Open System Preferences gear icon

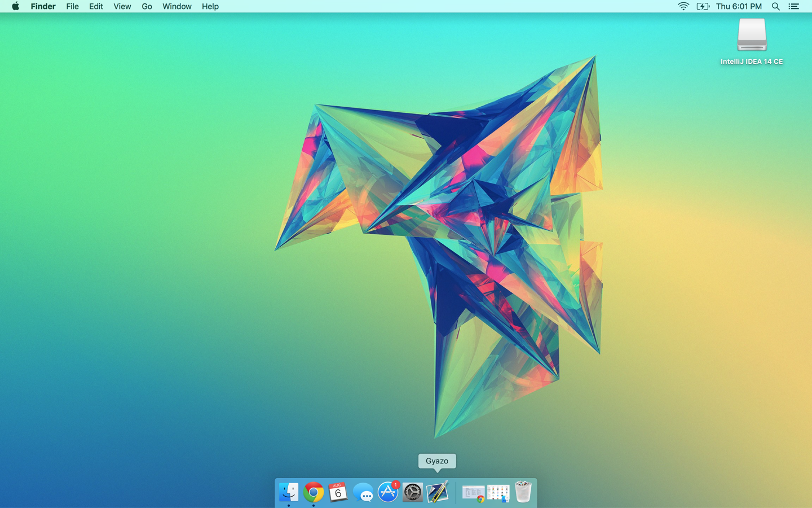(413, 492)
